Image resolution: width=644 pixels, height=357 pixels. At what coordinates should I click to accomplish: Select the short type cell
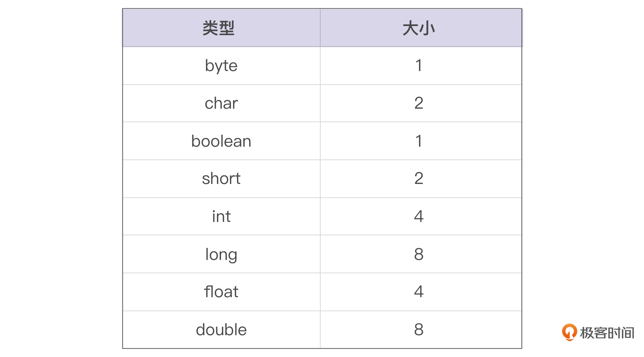[x=221, y=179]
